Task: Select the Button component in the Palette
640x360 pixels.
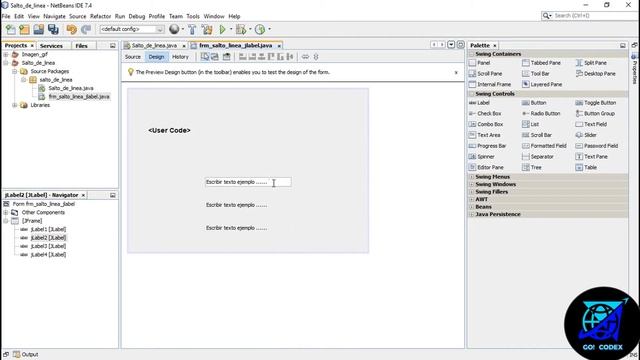Action: point(534,103)
